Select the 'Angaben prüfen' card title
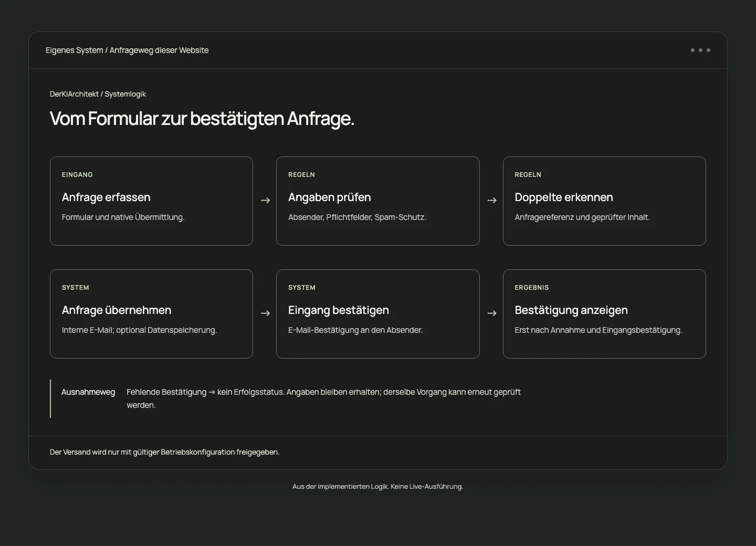This screenshot has width=756, height=546. [x=330, y=197]
